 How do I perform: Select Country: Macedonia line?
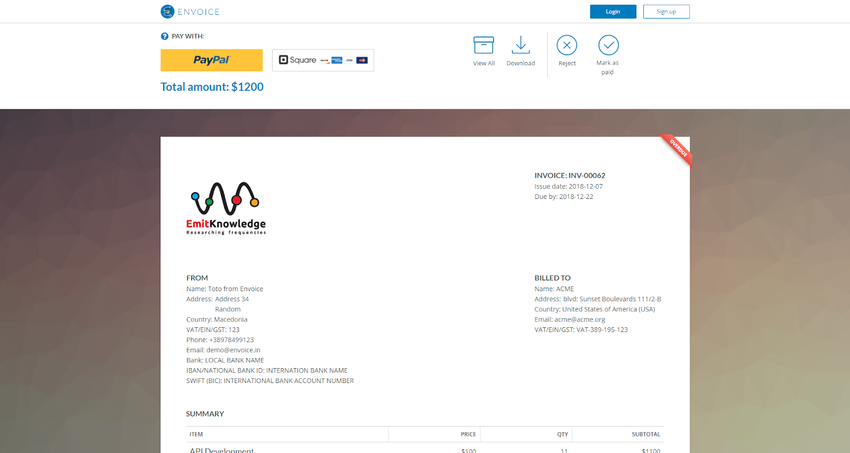[x=217, y=320]
